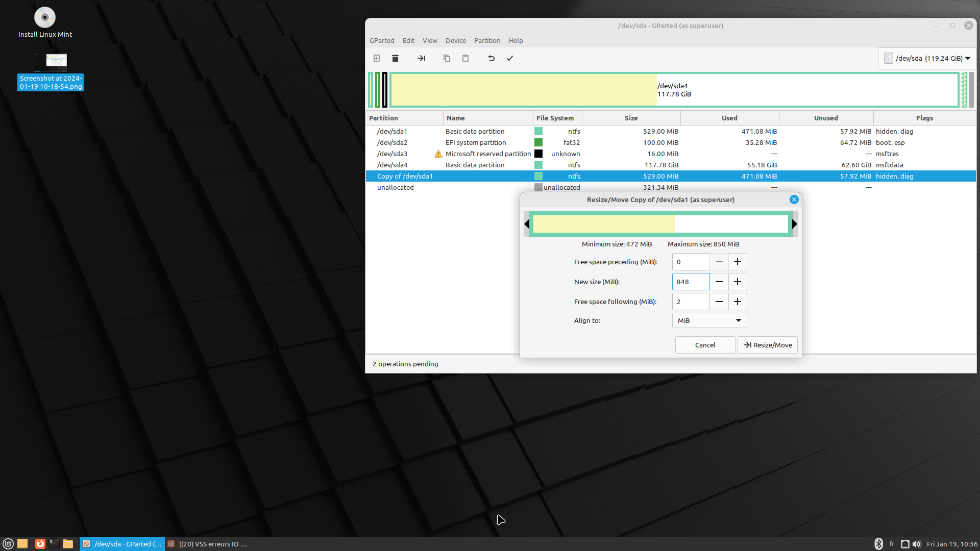Image resolution: width=980 pixels, height=551 pixels.
Task: Undo last operation with toolbar arrow
Action: pos(491,58)
